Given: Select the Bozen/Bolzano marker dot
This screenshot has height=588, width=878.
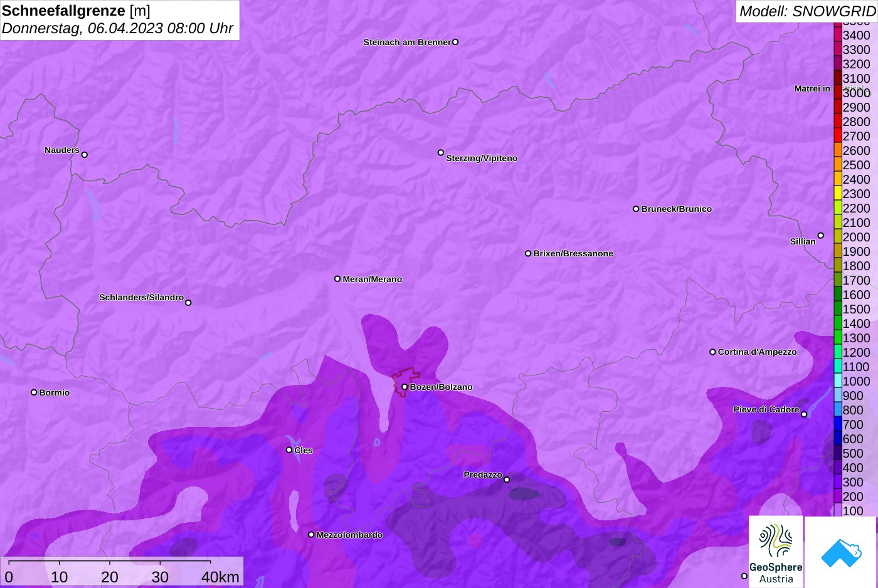Looking at the screenshot, I should [x=405, y=387].
